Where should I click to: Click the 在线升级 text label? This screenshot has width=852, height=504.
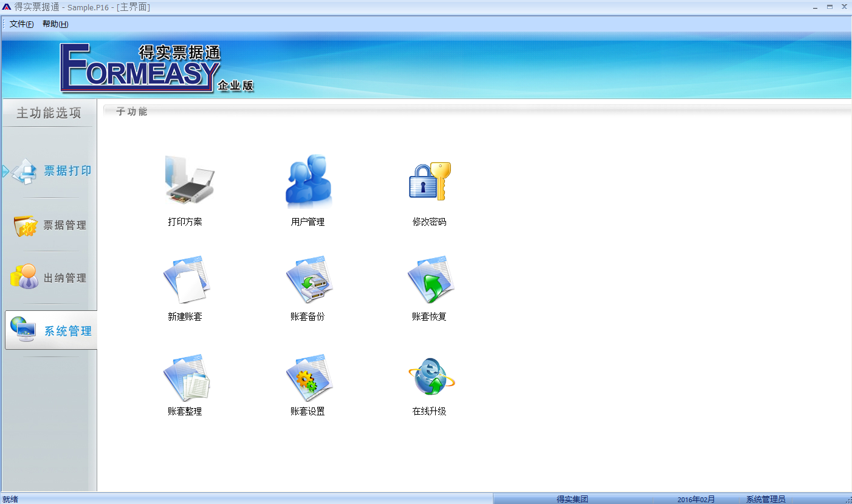pos(430,412)
